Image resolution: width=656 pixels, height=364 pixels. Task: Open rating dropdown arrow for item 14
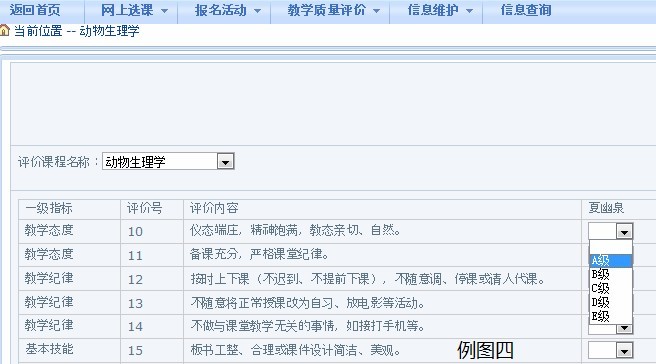(624, 328)
